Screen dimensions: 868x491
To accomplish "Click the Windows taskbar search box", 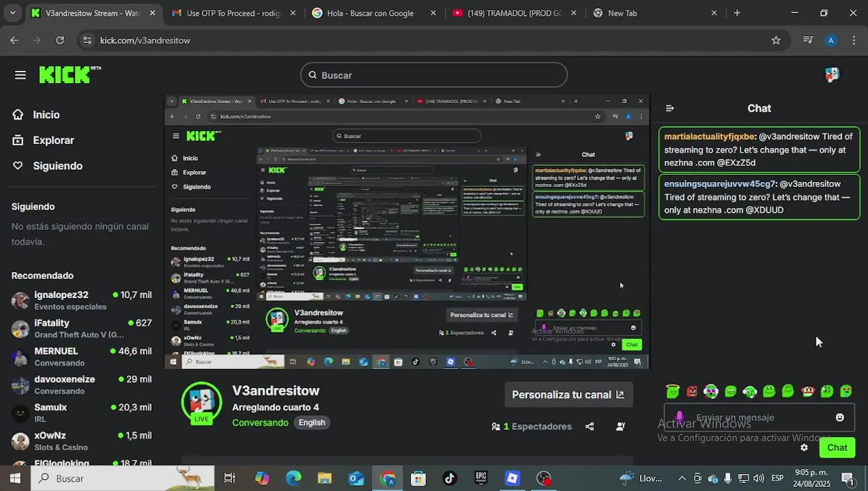I will 123,479.
